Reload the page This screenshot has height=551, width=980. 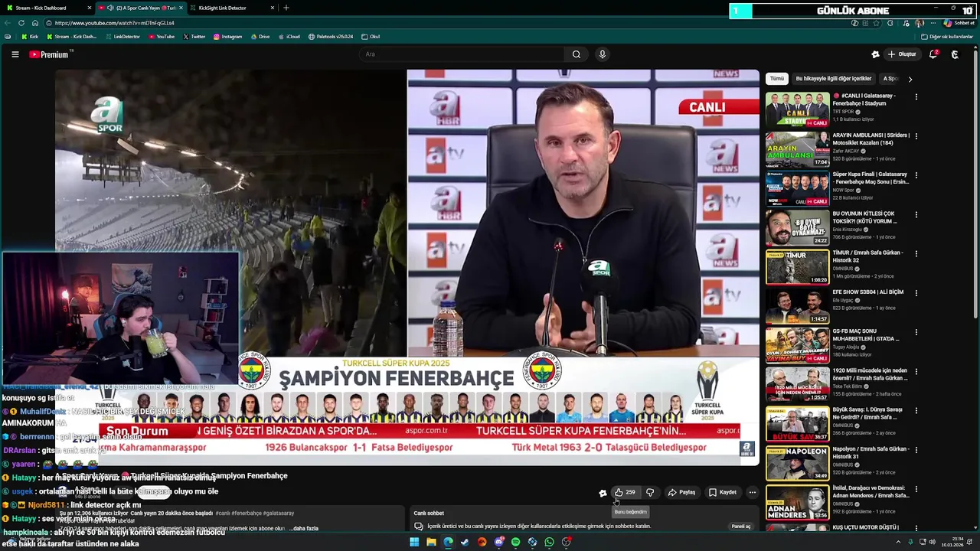[x=21, y=23]
